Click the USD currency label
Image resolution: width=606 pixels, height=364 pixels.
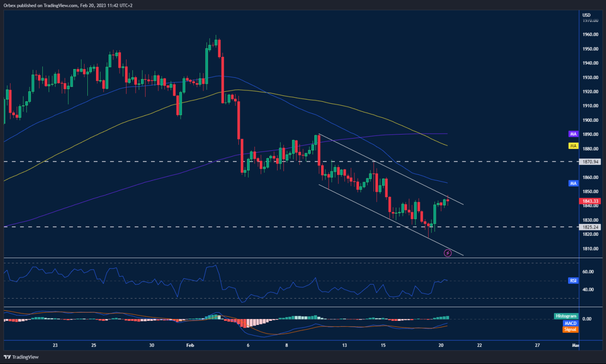[587, 15]
